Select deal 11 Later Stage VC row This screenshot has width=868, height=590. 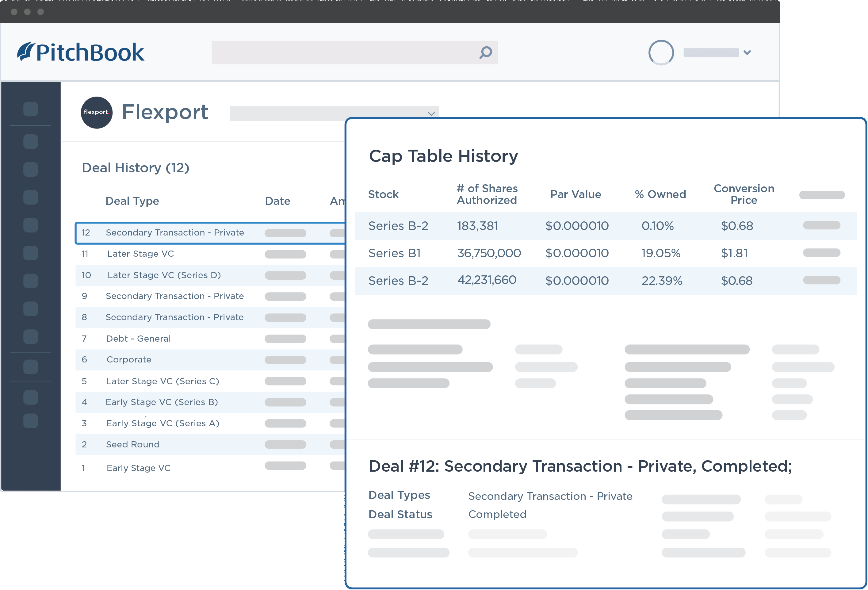[x=210, y=254]
